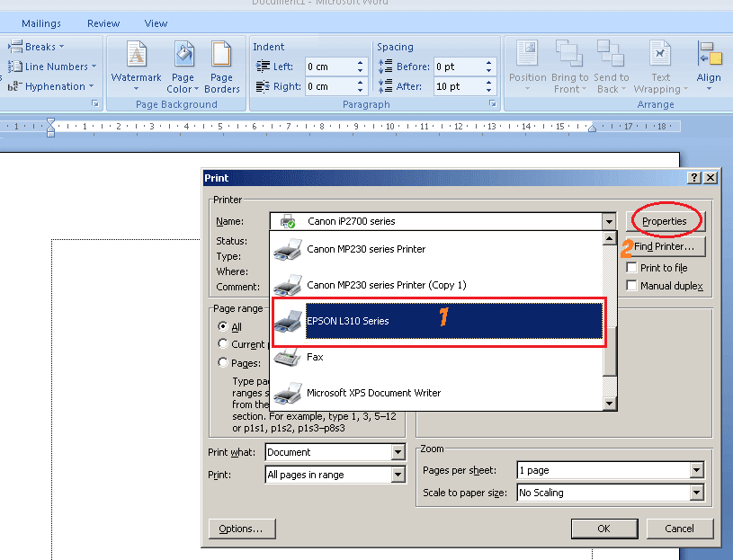
Task: Open the Align menu icon
Action: (709, 53)
